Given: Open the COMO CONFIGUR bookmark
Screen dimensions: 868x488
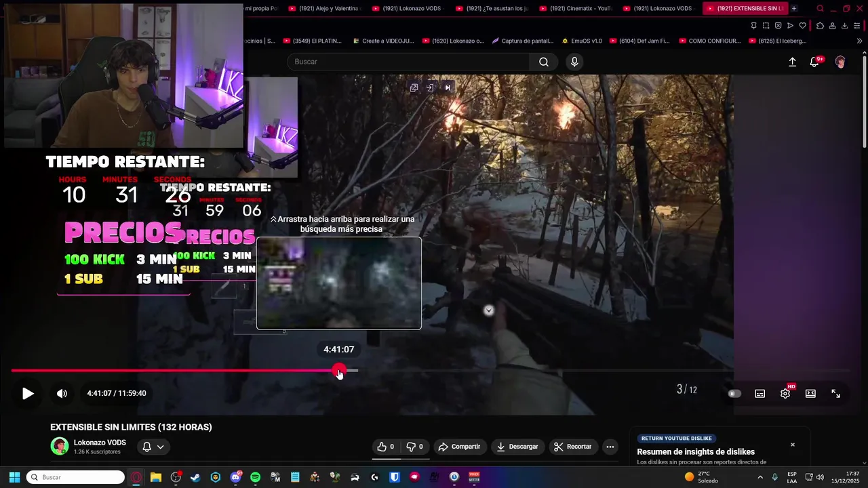Looking at the screenshot, I should coord(709,41).
